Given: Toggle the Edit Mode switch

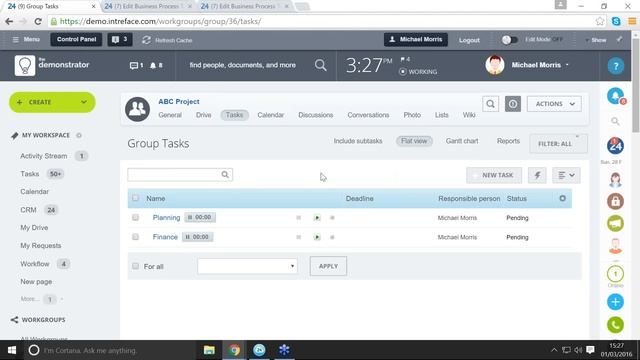Looking at the screenshot, I should (509, 40).
